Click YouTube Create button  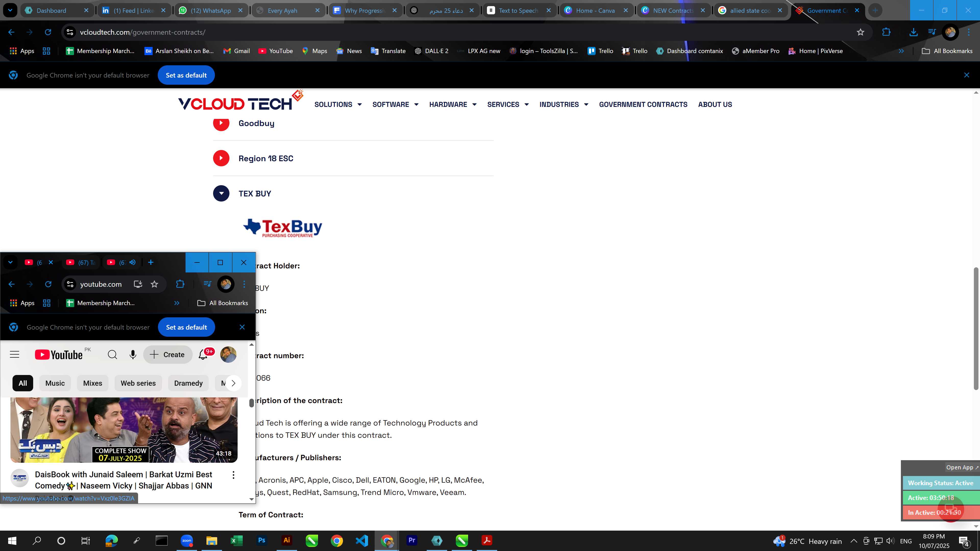point(168,355)
